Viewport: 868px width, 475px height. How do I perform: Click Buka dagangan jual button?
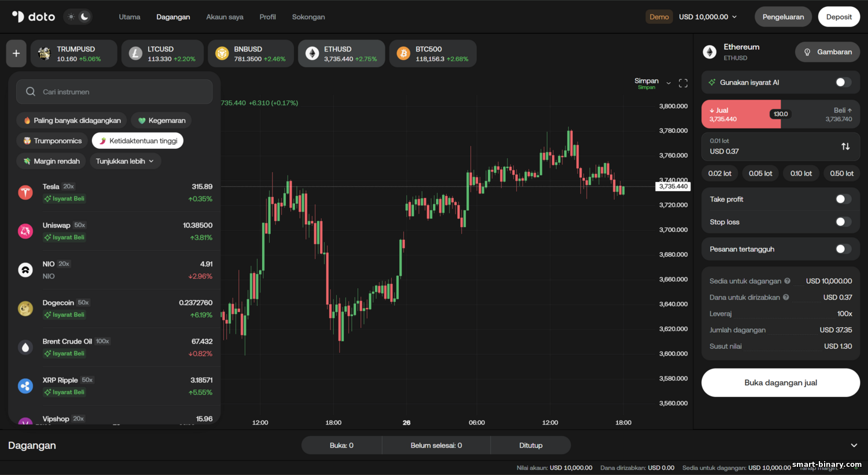[781, 383]
